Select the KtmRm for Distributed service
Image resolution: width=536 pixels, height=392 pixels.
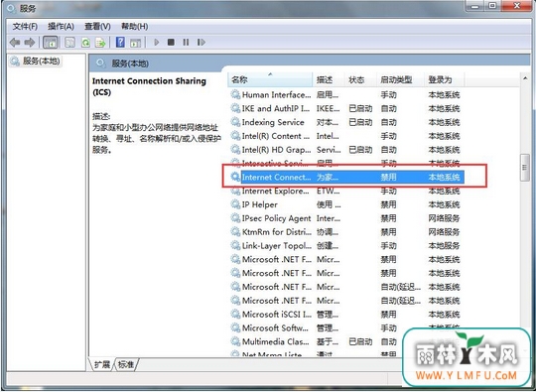(x=346, y=232)
